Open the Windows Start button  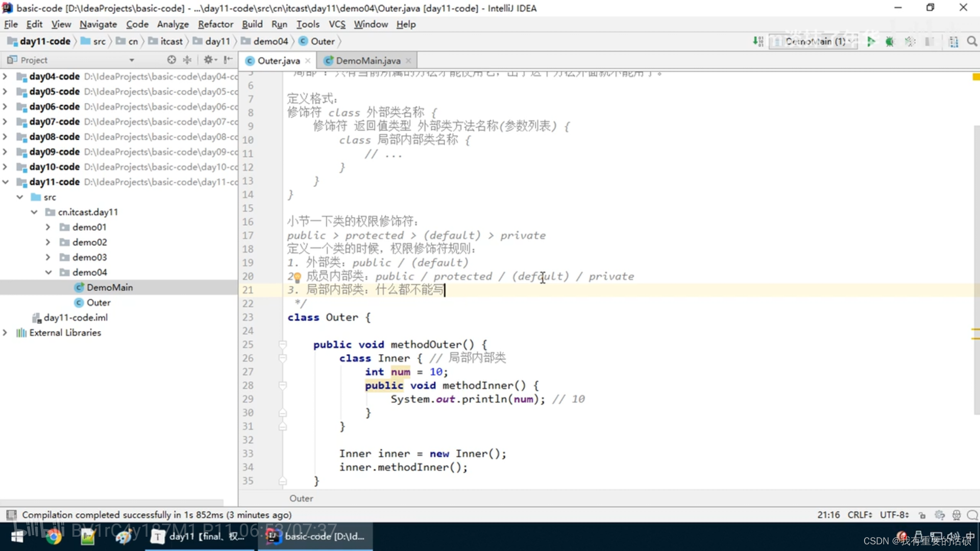pos(17,537)
